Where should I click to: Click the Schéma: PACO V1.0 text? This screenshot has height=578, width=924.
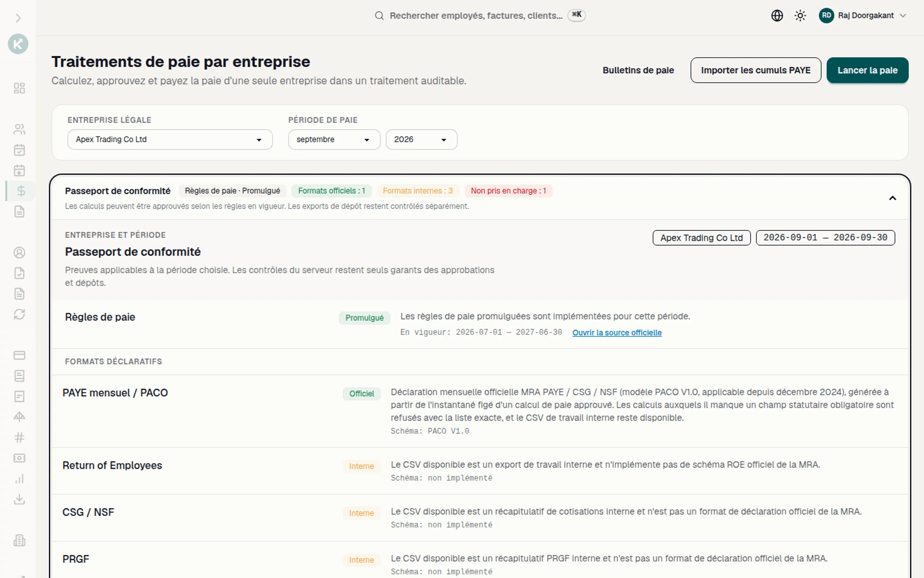click(430, 431)
